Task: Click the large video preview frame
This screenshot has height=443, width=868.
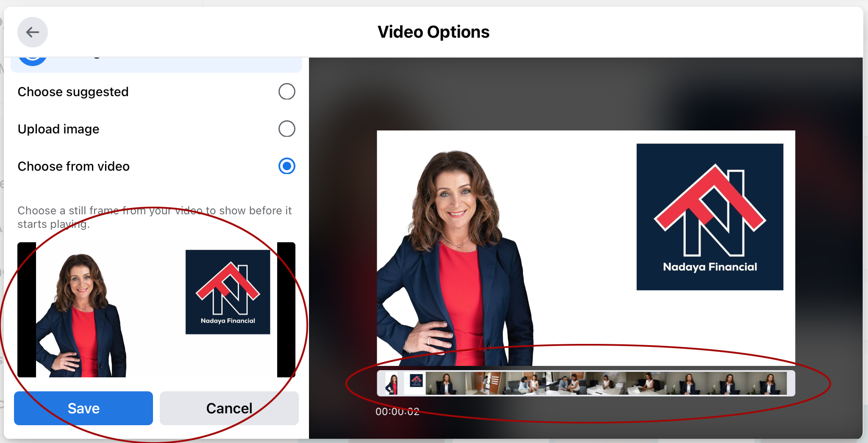Action: coord(586,248)
